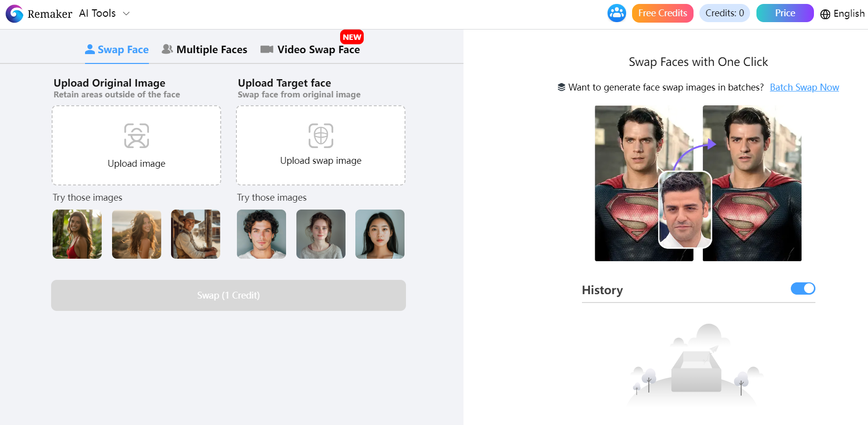This screenshot has width=868, height=425.
Task: Select the young woman in sweater target face
Action: click(321, 234)
